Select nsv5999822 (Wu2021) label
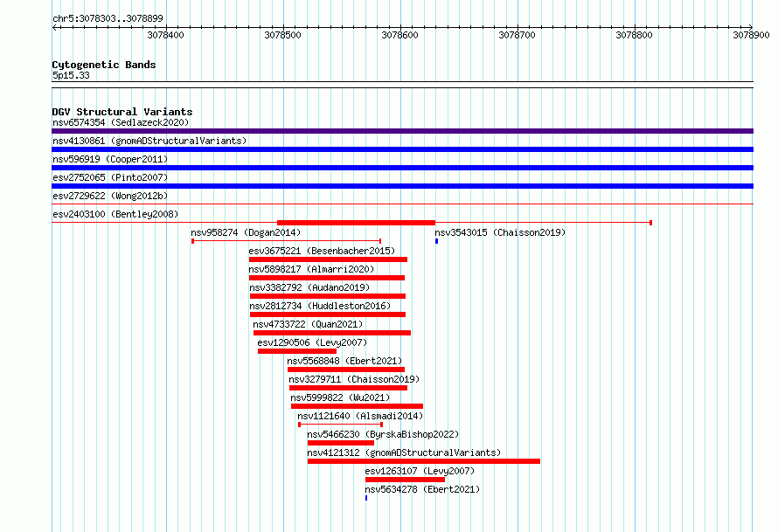This screenshot has width=778, height=532. [340, 397]
